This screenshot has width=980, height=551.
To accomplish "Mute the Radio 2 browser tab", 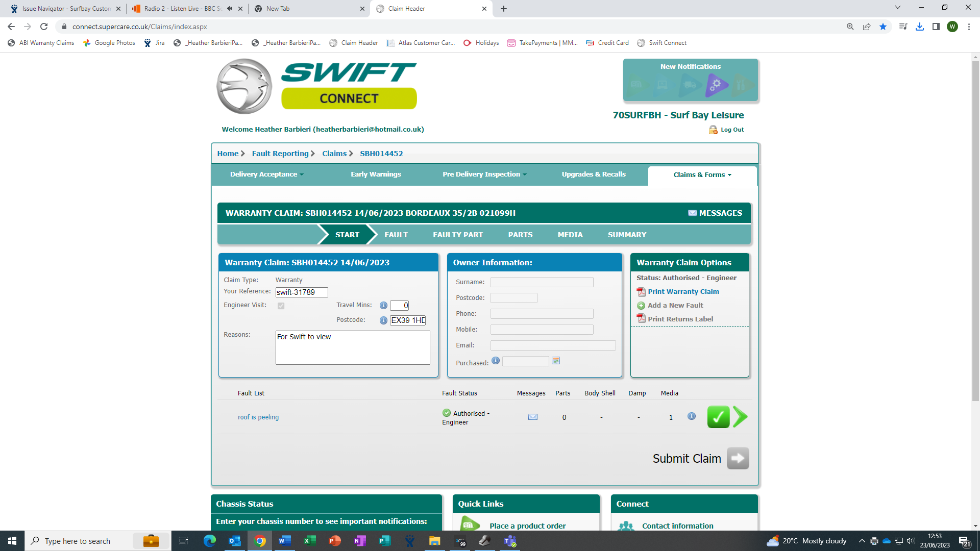I will [x=230, y=9].
